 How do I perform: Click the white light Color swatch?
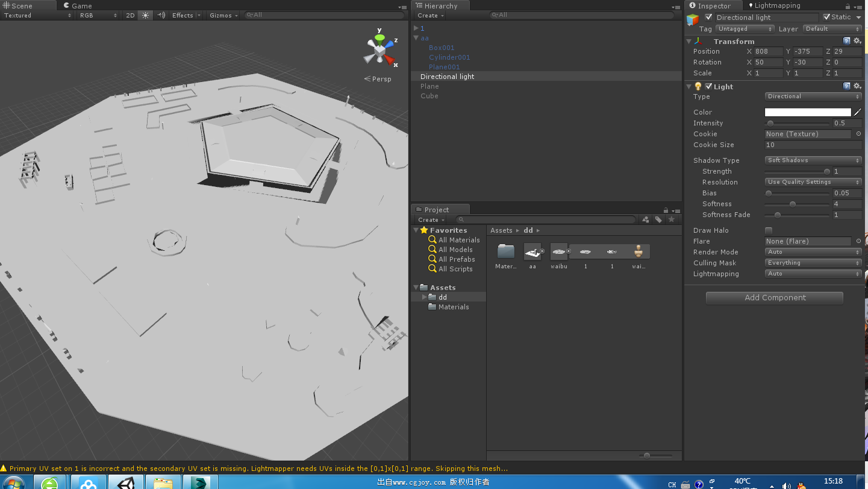(x=808, y=112)
